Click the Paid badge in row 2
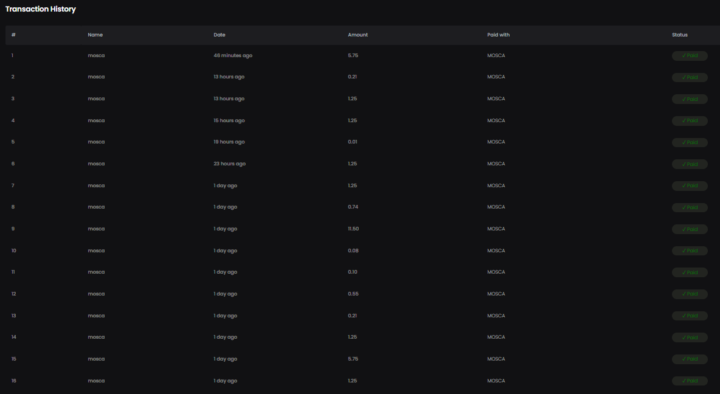The height and width of the screenshot is (394, 720). (x=689, y=77)
